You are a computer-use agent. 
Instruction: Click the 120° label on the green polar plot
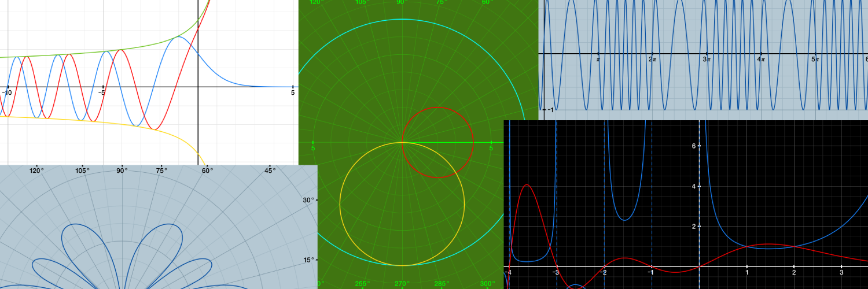pyautogui.click(x=316, y=2)
